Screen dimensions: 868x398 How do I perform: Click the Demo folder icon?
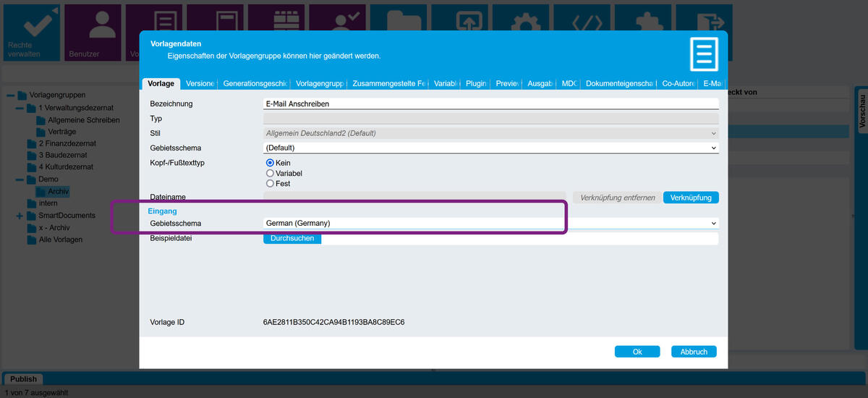coord(32,179)
